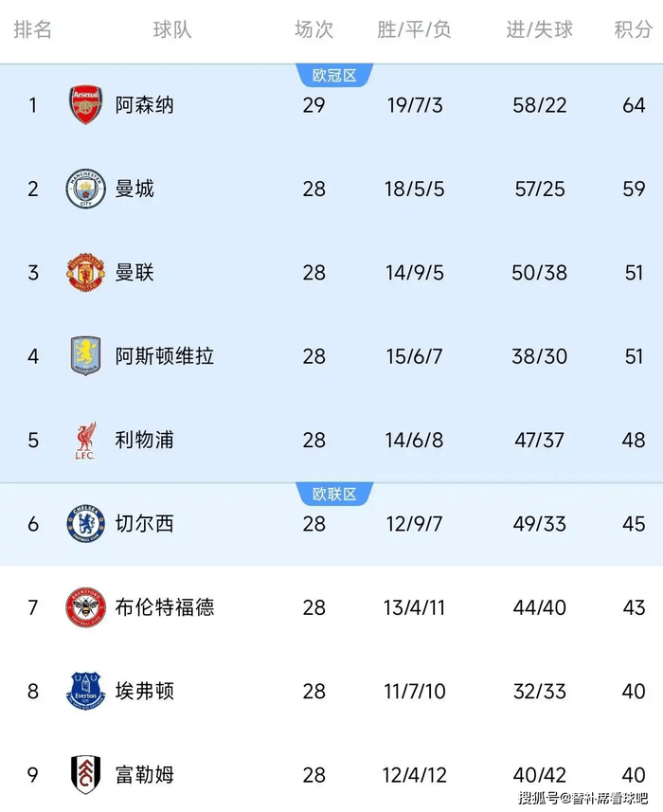
Task: Select the 欧冠区 zone label
Action: coord(334,76)
